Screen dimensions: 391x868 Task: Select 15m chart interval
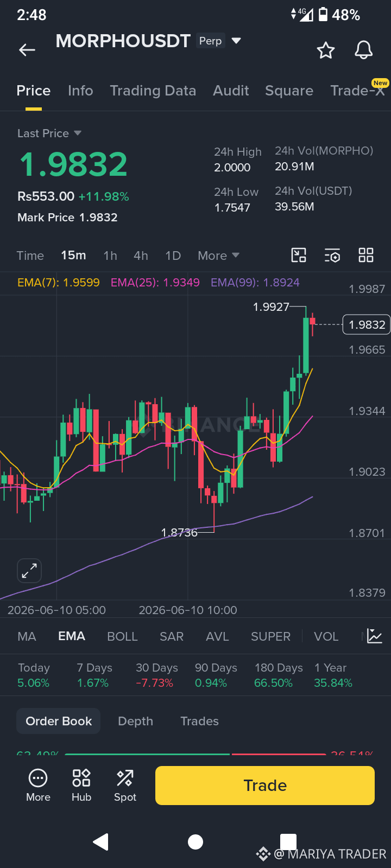click(x=73, y=255)
